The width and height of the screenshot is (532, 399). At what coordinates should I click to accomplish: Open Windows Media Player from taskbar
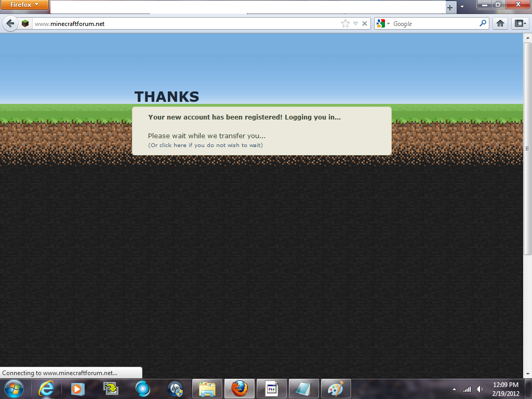pos(78,389)
